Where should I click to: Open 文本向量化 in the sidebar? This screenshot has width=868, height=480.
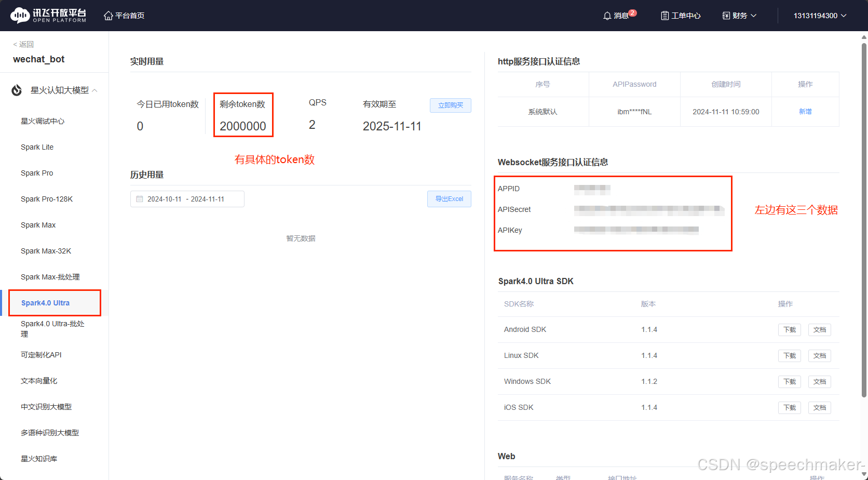[39, 381]
